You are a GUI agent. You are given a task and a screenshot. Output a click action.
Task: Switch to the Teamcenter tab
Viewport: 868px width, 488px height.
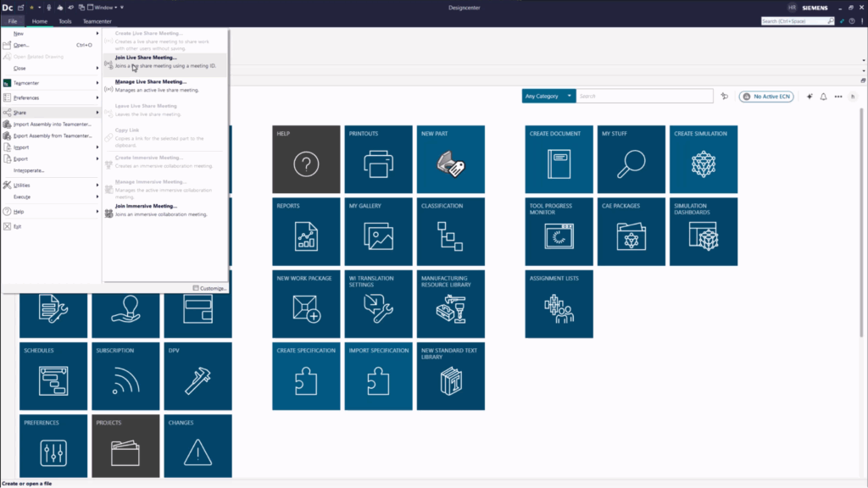click(97, 21)
